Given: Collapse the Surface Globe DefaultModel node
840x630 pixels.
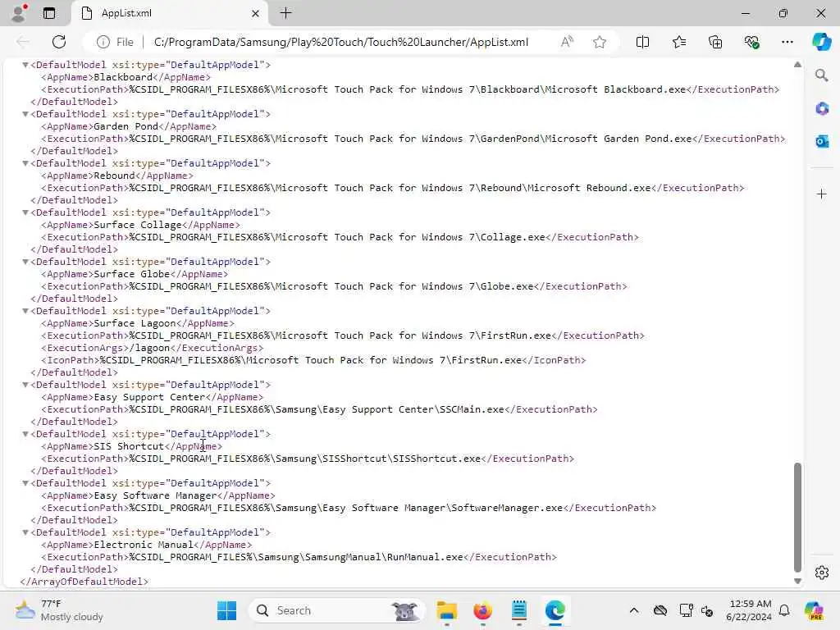Looking at the screenshot, I should point(25,262).
